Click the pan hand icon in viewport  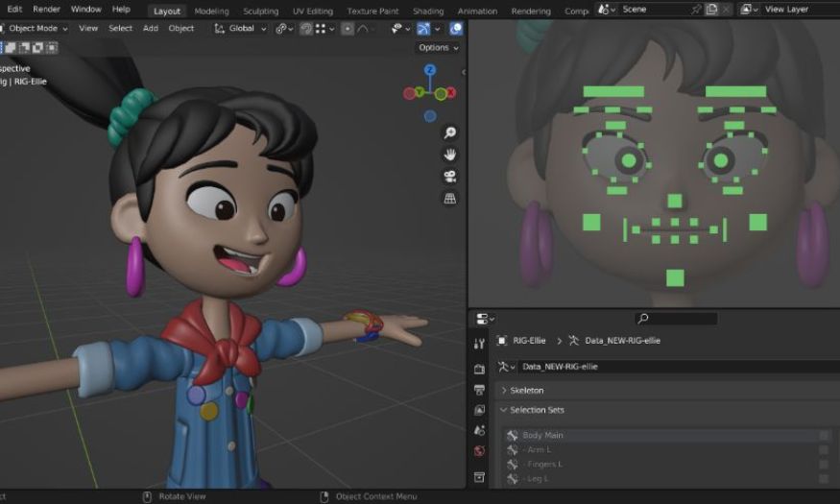[x=449, y=155]
